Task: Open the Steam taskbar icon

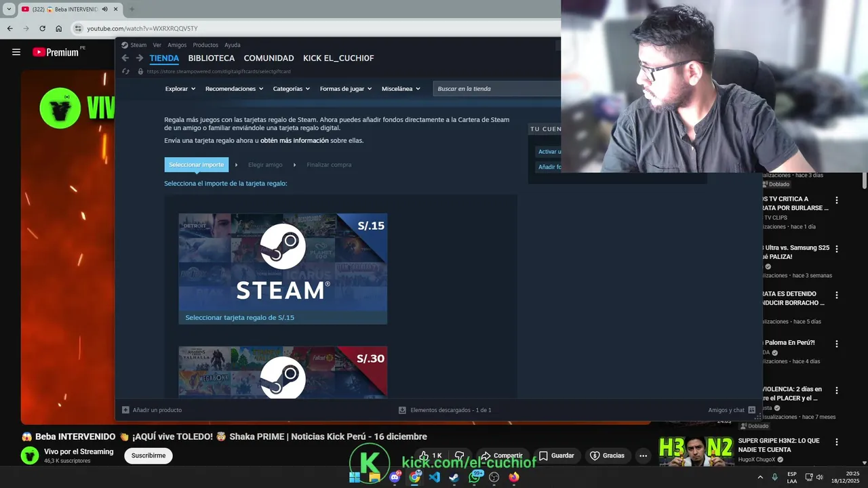Action: (454, 477)
